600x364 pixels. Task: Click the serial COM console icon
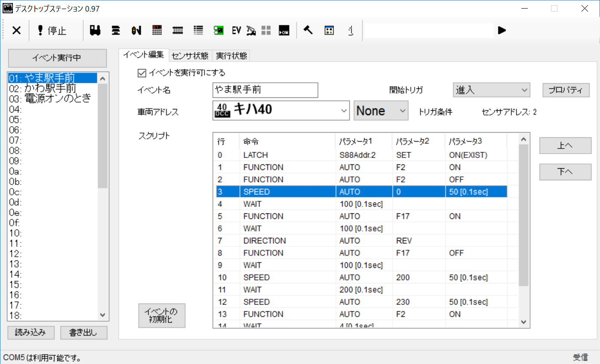284,30
